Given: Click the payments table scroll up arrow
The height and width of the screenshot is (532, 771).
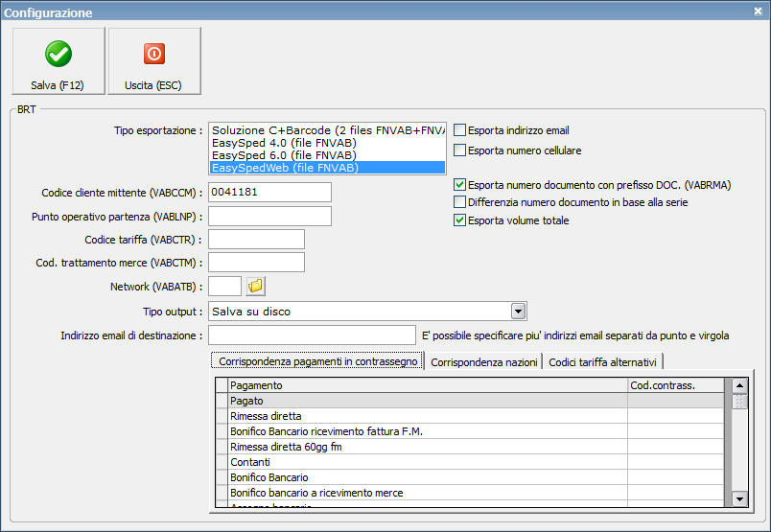Looking at the screenshot, I should click(739, 386).
